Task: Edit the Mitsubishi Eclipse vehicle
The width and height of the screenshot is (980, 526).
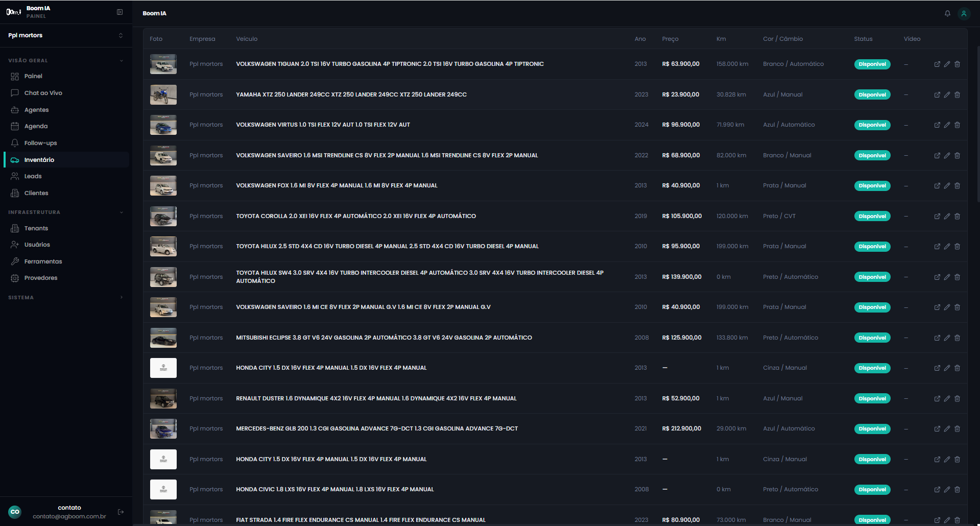Action: pyautogui.click(x=947, y=338)
